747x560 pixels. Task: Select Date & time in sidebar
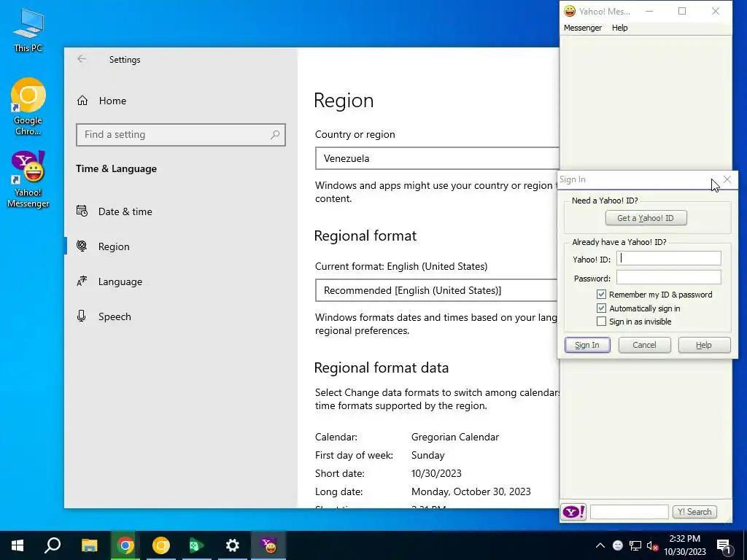115,211
